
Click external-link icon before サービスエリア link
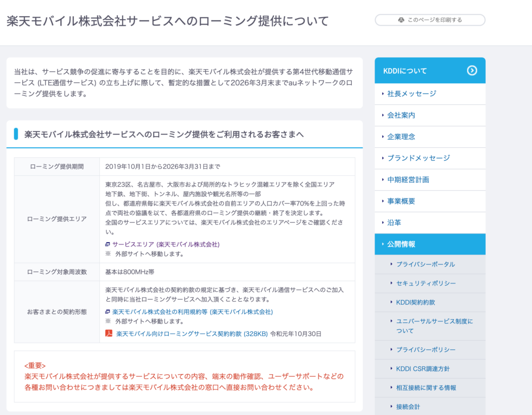coord(108,244)
